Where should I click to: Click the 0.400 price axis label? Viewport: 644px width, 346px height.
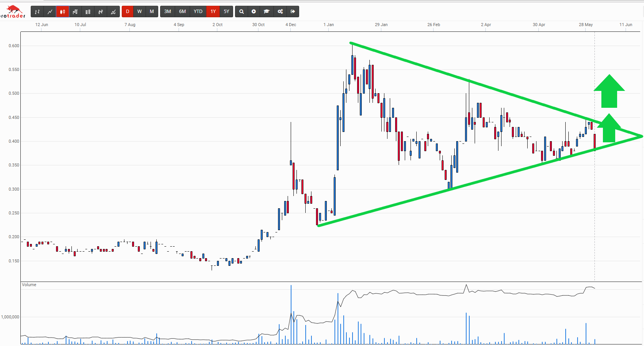(x=14, y=141)
